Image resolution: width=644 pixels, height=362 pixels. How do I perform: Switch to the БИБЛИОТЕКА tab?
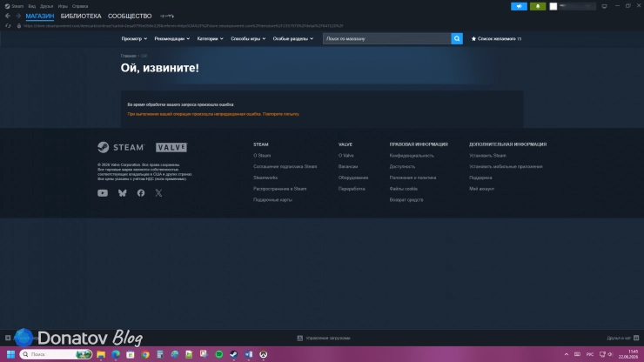click(81, 16)
